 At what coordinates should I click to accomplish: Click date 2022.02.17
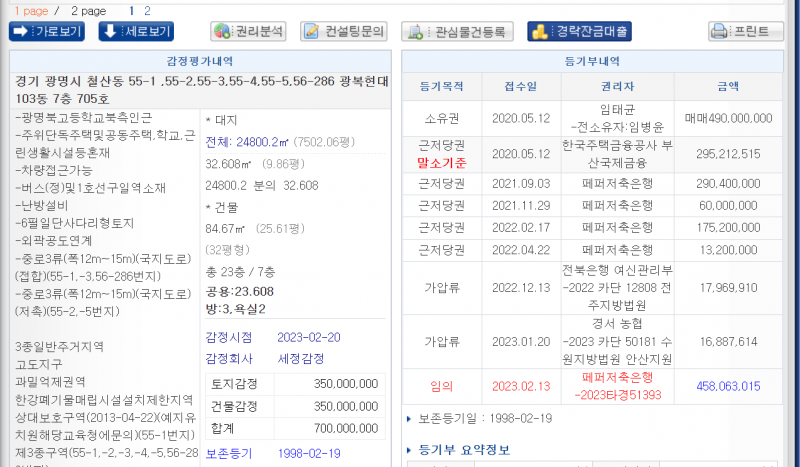click(x=521, y=228)
